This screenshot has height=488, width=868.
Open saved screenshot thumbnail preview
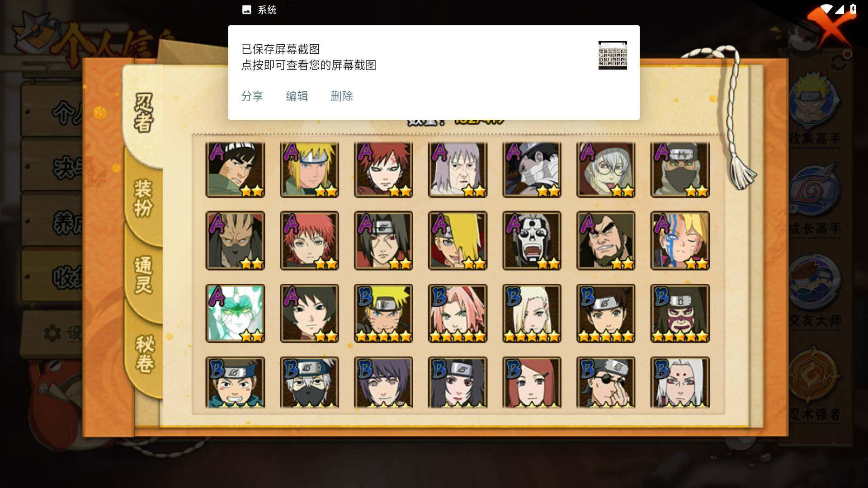613,55
